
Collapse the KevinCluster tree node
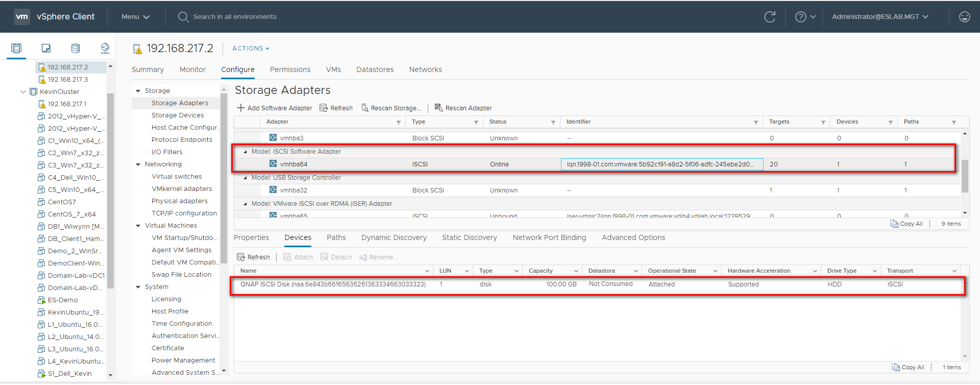click(x=23, y=92)
